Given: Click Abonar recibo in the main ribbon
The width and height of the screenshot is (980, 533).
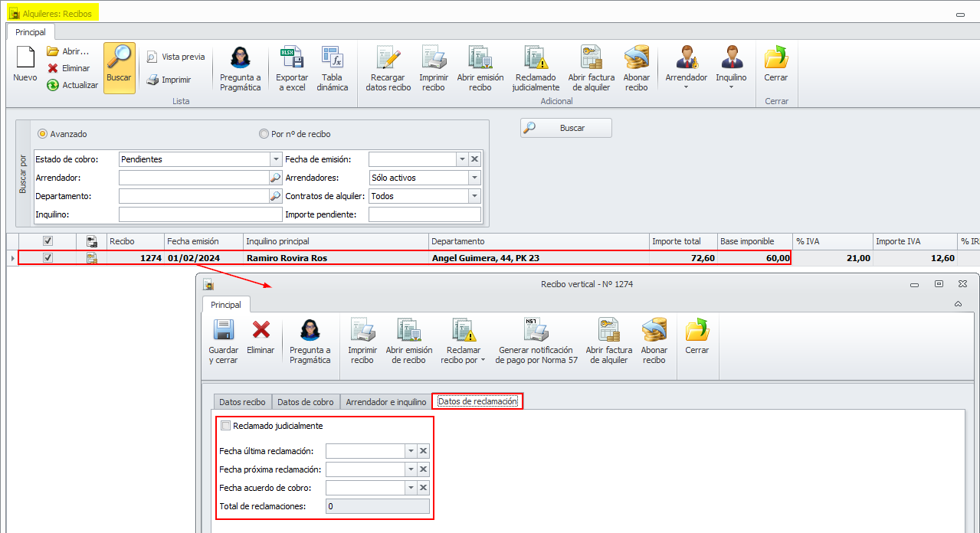Looking at the screenshot, I should click(x=637, y=68).
